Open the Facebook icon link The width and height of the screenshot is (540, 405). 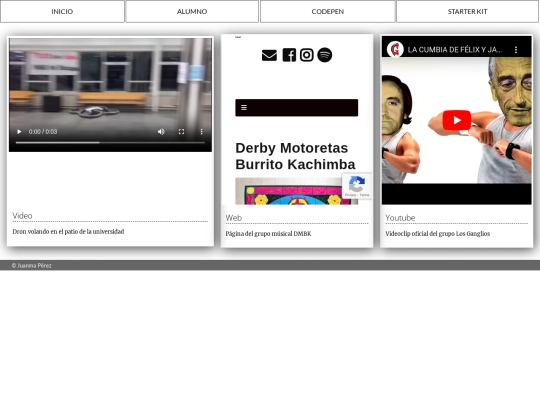[289, 55]
